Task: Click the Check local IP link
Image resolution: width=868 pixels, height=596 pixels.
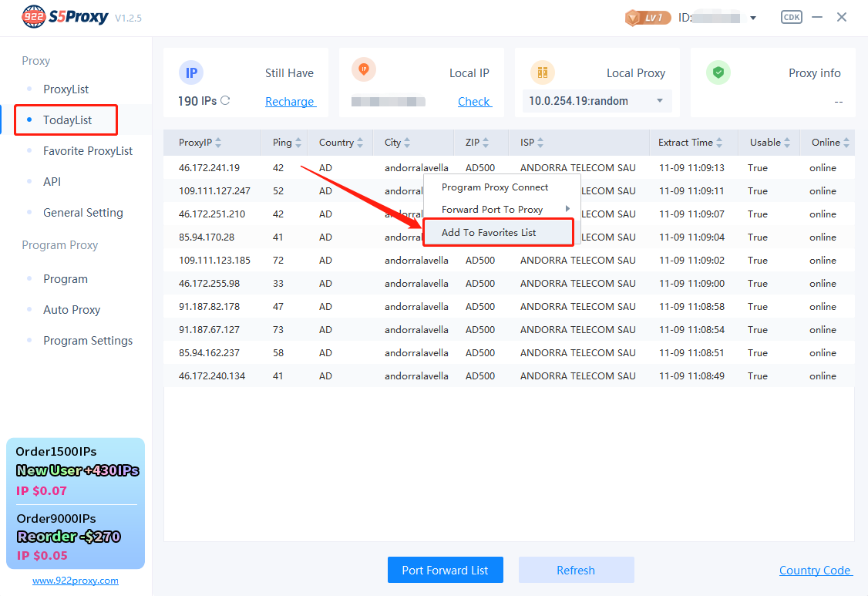Action: (474, 101)
